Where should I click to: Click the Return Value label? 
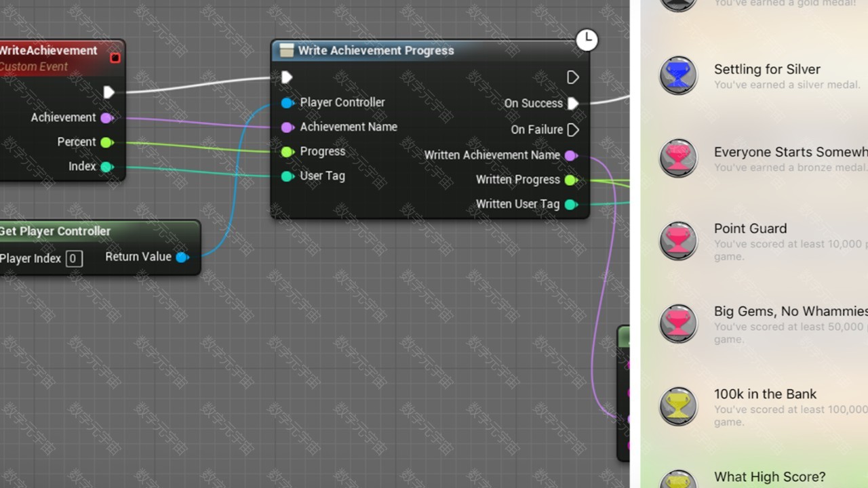pyautogui.click(x=138, y=257)
